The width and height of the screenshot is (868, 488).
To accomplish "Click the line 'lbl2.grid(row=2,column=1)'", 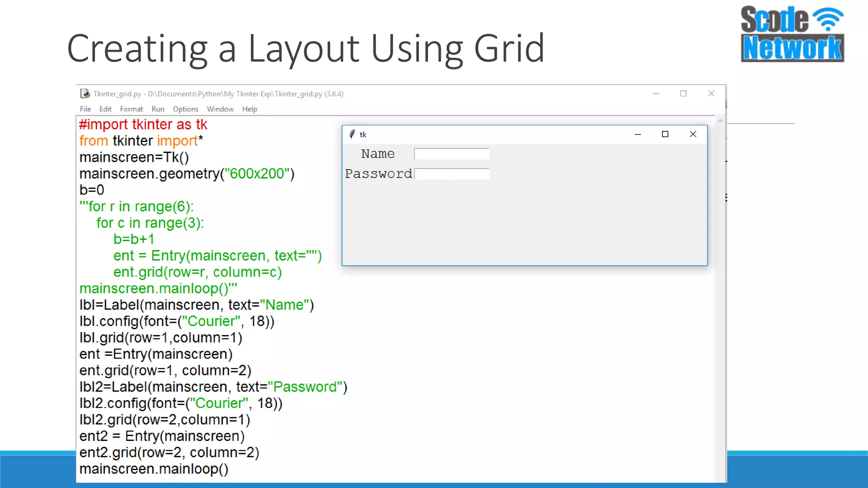I will [x=165, y=420].
